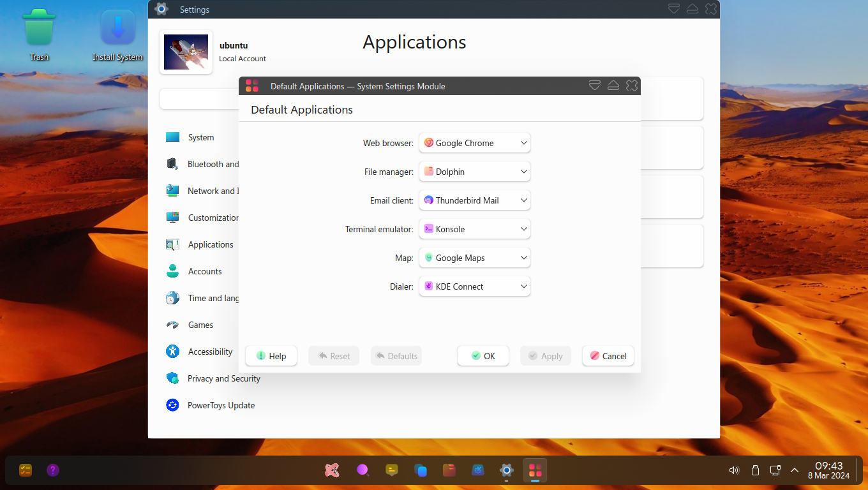The height and width of the screenshot is (490, 868).
Task: Minimize the Default Applications dialog
Action: pos(595,85)
